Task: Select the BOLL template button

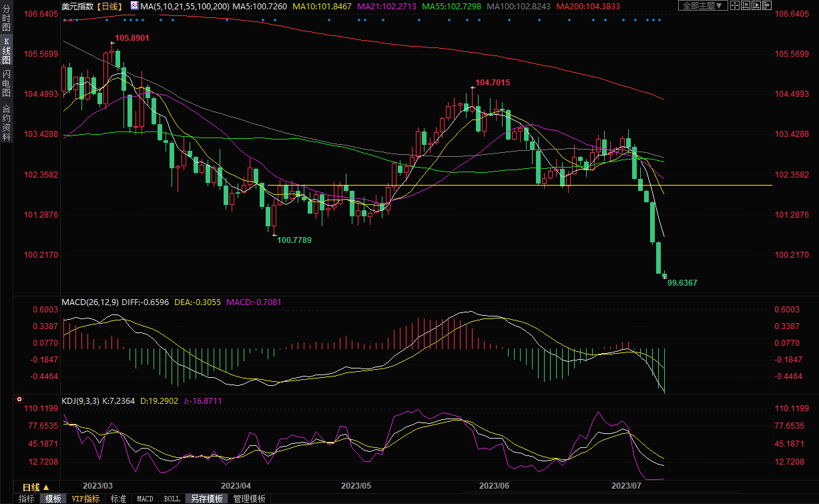Action: click(172, 499)
